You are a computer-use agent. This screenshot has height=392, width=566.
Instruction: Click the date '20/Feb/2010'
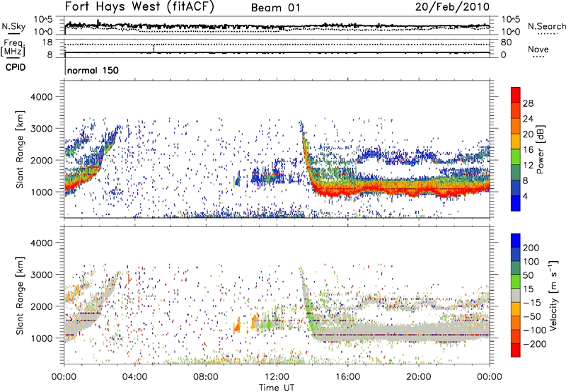pos(452,7)
